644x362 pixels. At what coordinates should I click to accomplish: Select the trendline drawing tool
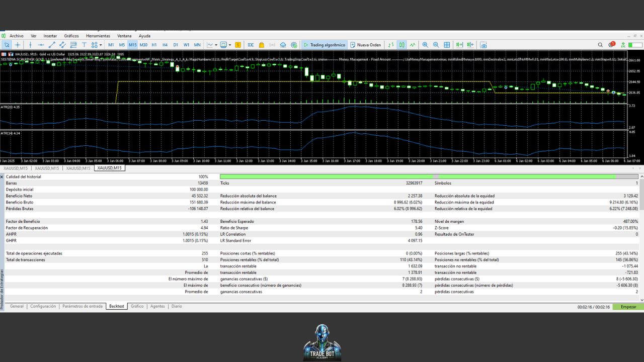point(52,45)
